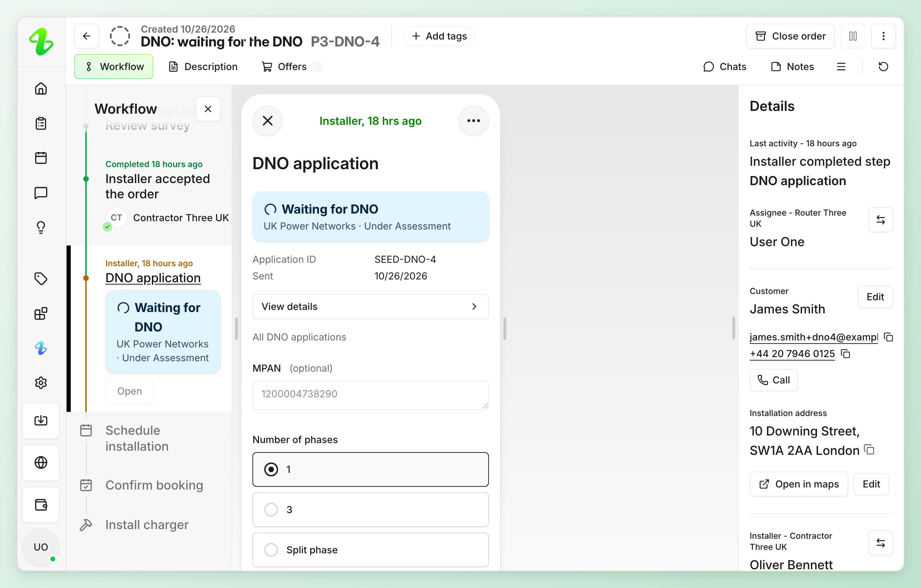Screen dimensions: 921x588
Task: Go back with the arrow button
Action: [x=87, y=36]
